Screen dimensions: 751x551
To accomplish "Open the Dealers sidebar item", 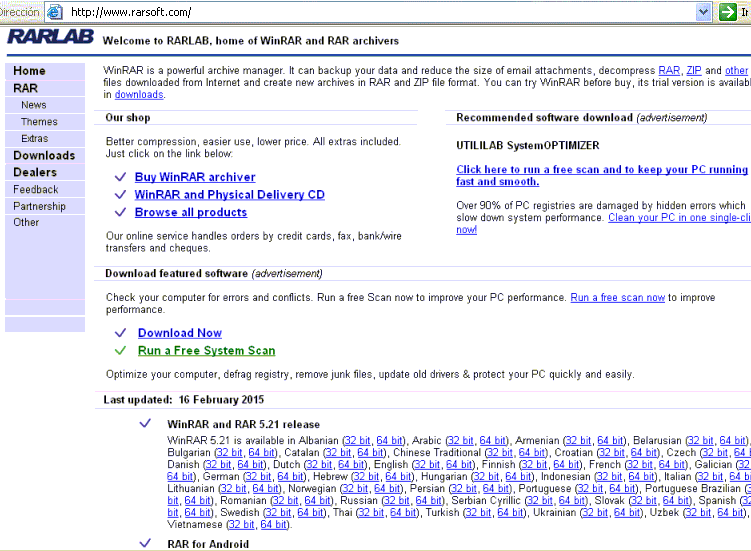I will (35, 172).
